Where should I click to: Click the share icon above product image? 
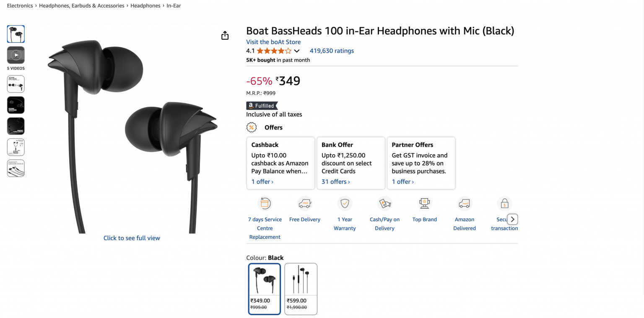click(225, 36)
